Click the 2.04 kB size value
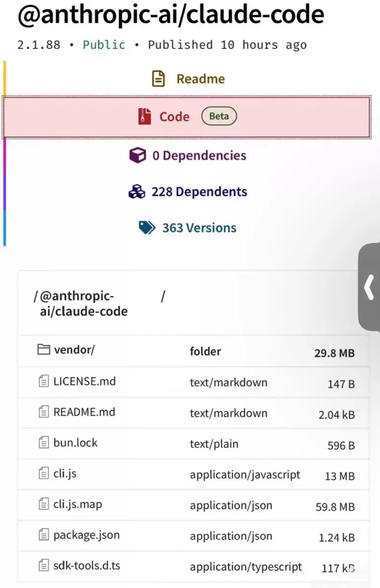Screen dimensions: 380x588 pos(337,415)
